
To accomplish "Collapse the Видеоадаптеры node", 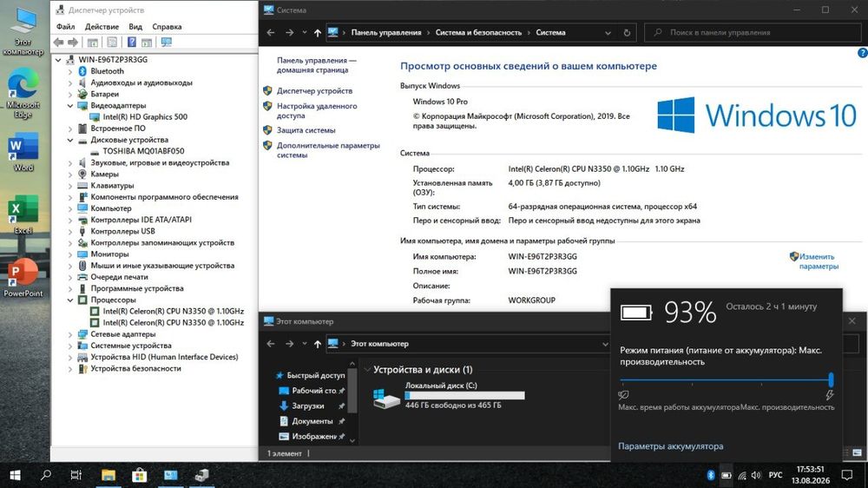I will coord(69,105).
